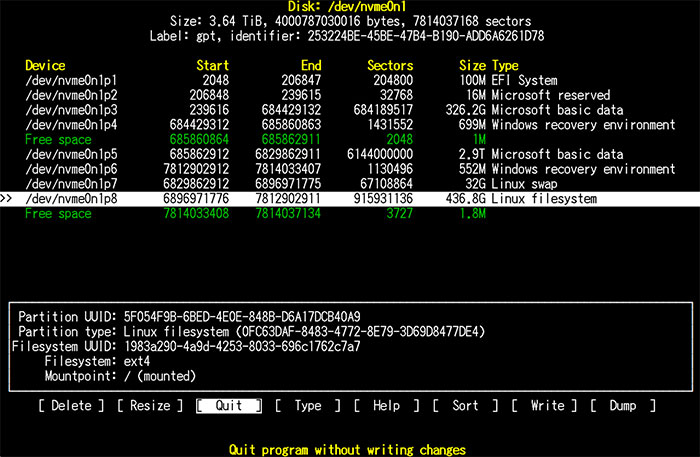Select partition row /dev/nvme0n1p4
The image size is (700, 457).
pyautogui.click(x=350, y=125)
